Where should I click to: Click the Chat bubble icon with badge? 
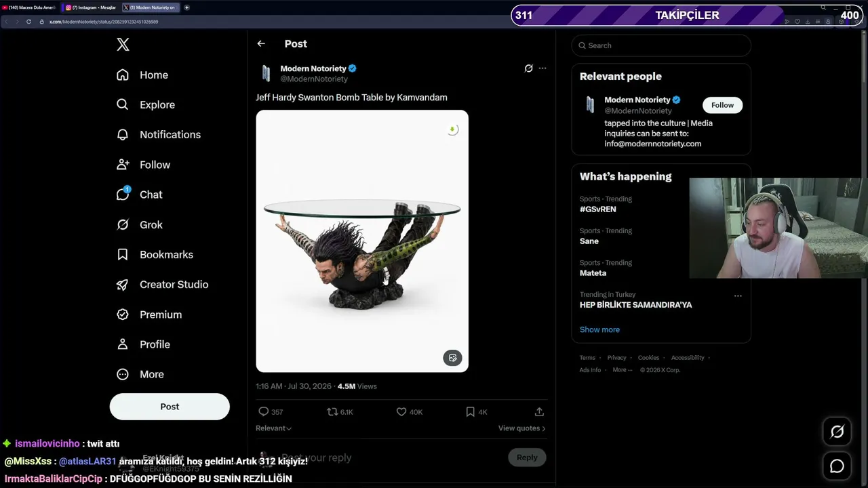(x=123, y=195)
